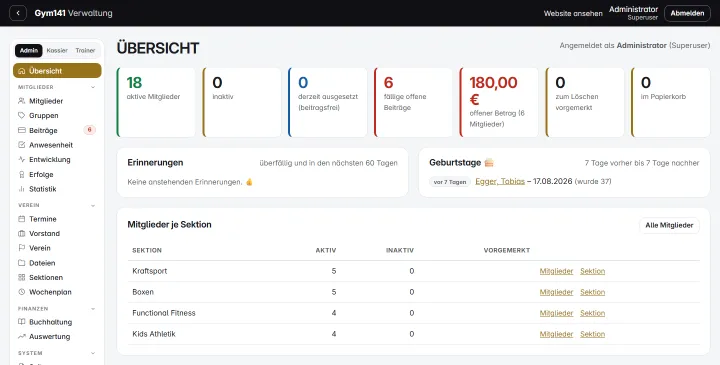Open Sektion link for Functional Fitness

coord(592,314)
